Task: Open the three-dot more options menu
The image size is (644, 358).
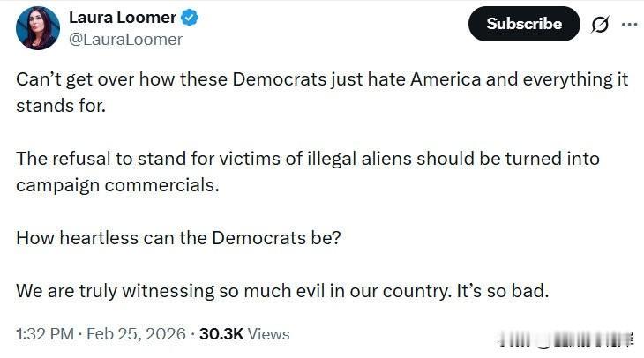Action: 628,24
